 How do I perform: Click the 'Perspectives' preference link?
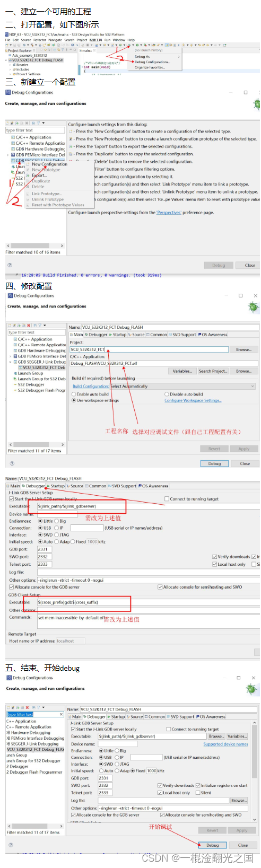[169, 213]
